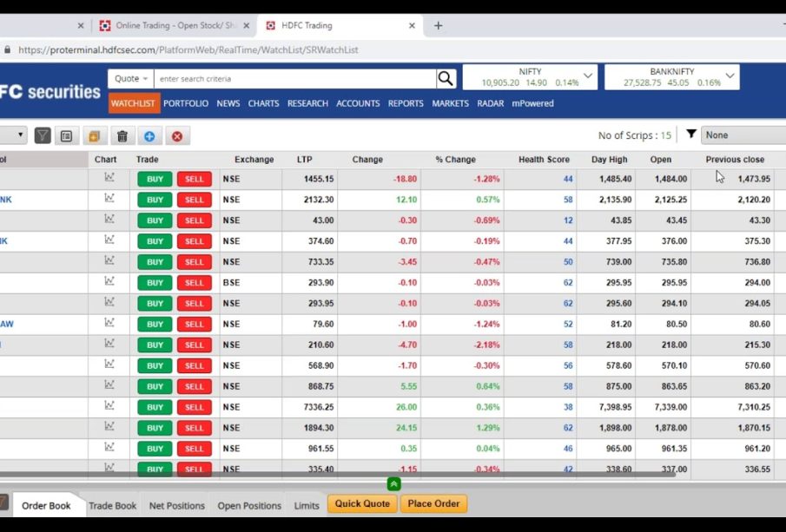Open the PORTFOLIO menu
The image size is (786, 532).
click(186, 103)
